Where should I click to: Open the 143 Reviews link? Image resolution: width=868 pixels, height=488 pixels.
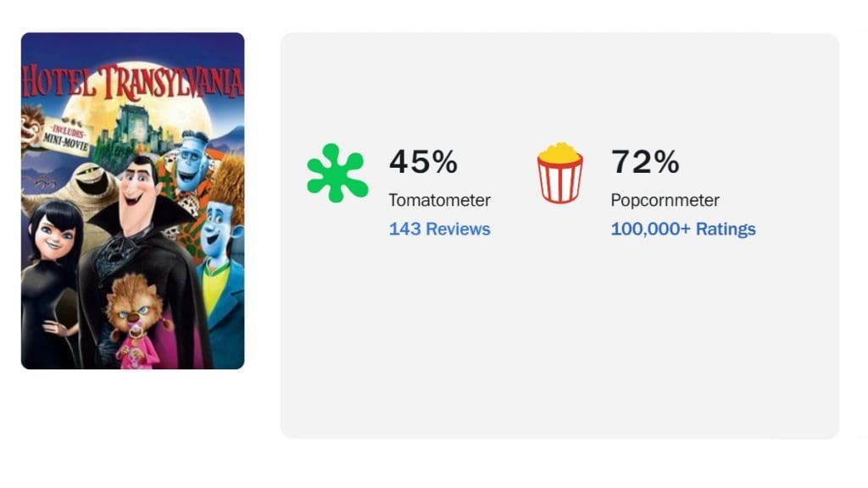coord(439,229)
